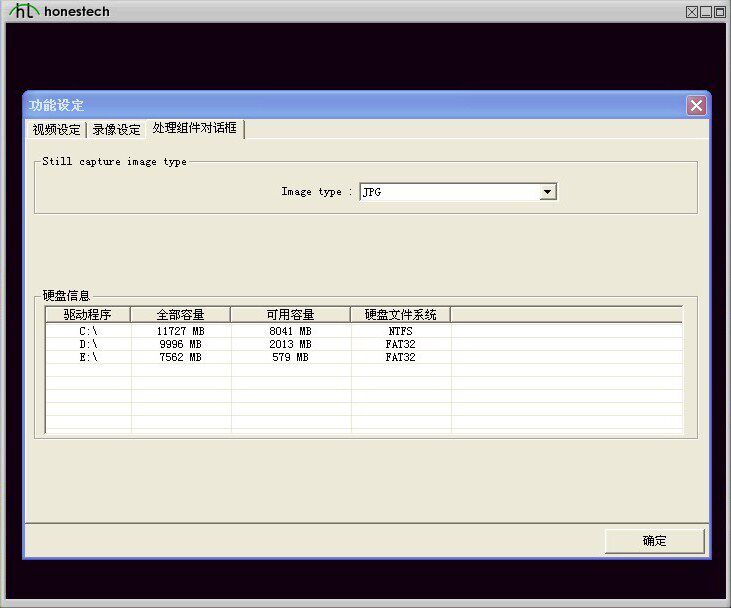The height and width of the screenshot is (608, 731).
Task: Click the 硬盘文件系统 column header
Action: tap(400, 315)
